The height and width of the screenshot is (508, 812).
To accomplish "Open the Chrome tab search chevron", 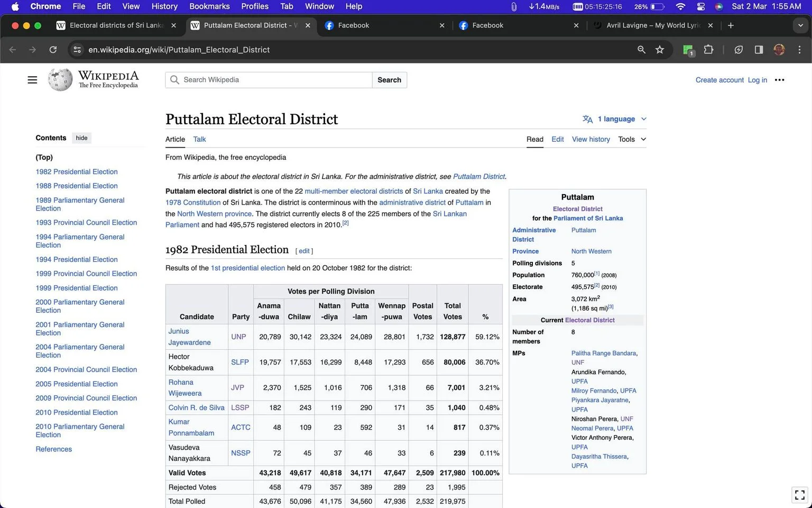I will tap(800, 25).
